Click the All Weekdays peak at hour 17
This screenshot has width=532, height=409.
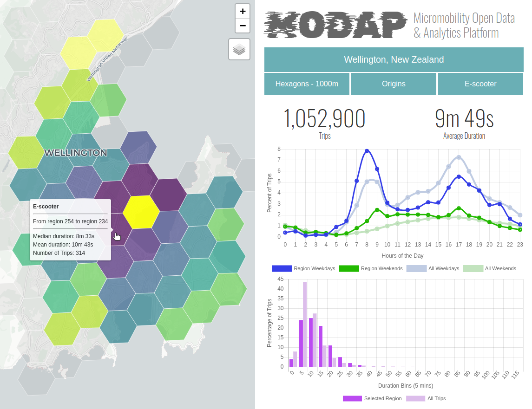click(x=459, y=157)
